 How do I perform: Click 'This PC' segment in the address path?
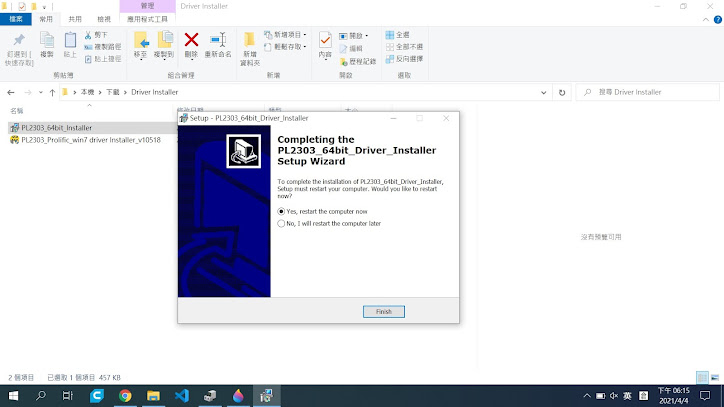pos(87,92)
